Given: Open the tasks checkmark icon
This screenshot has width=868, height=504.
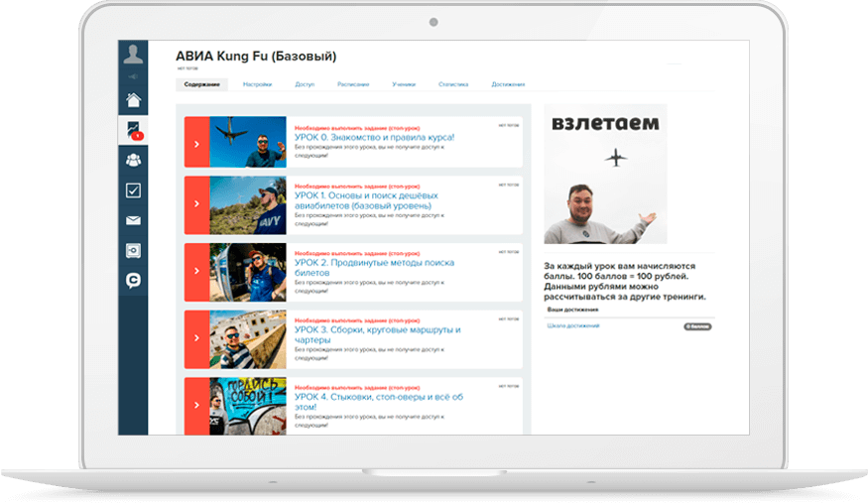Looking at the screenshot, I should coord(133,190).
